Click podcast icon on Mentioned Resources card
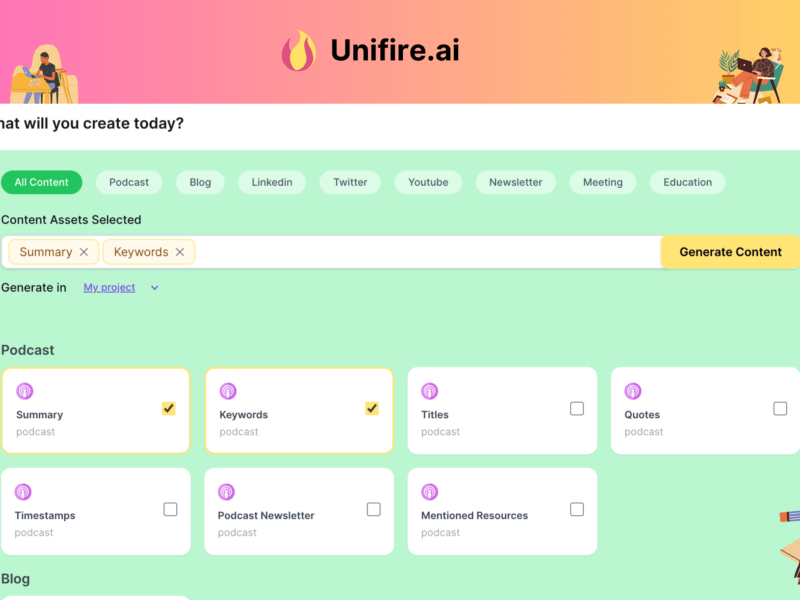The width and height of the screenshot is (800, 600). pyautogui.click(x=430, y=492)
